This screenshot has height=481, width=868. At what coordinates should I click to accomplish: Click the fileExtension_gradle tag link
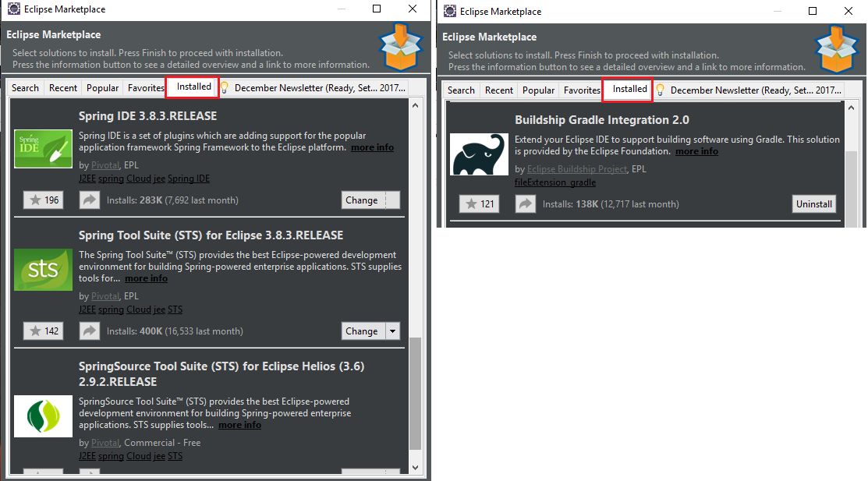click(x=555, y=182)
